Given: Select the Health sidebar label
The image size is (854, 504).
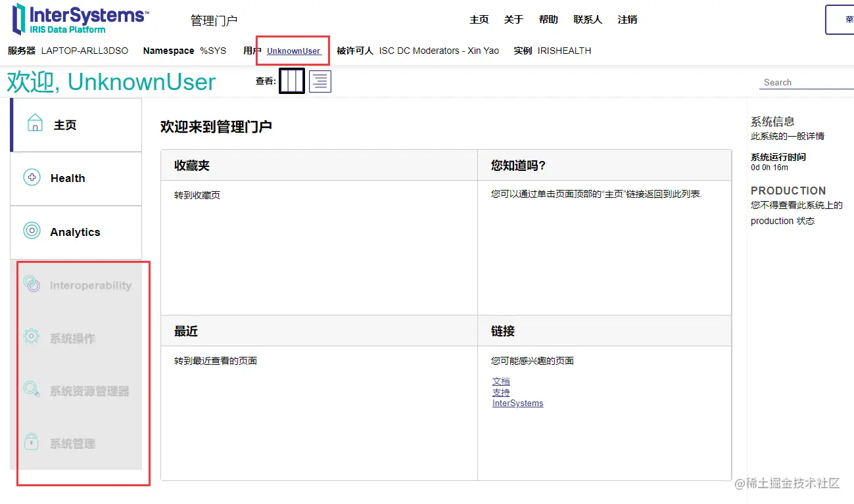Looking at the screenshot, I should coord(68,178).
